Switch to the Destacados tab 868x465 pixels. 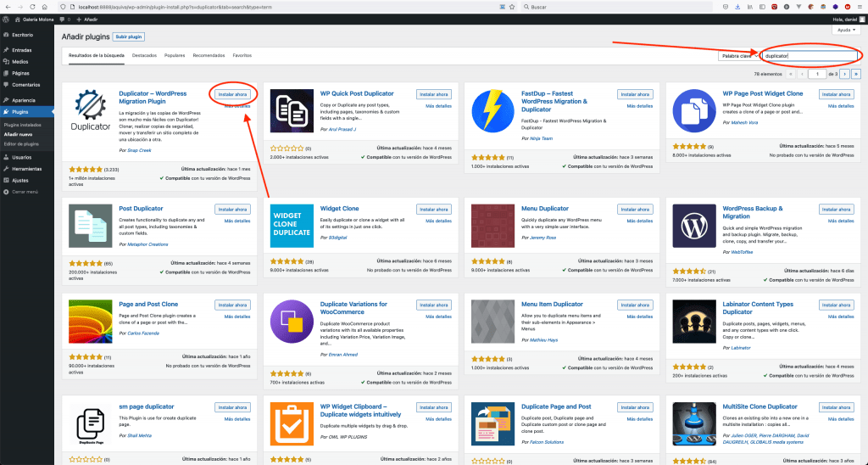144,55
